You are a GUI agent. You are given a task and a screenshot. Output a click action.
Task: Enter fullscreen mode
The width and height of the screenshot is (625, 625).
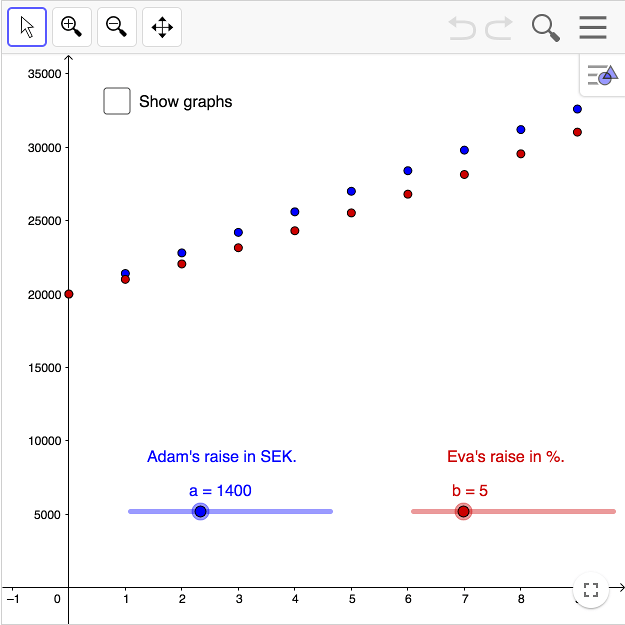coord(591,590)
